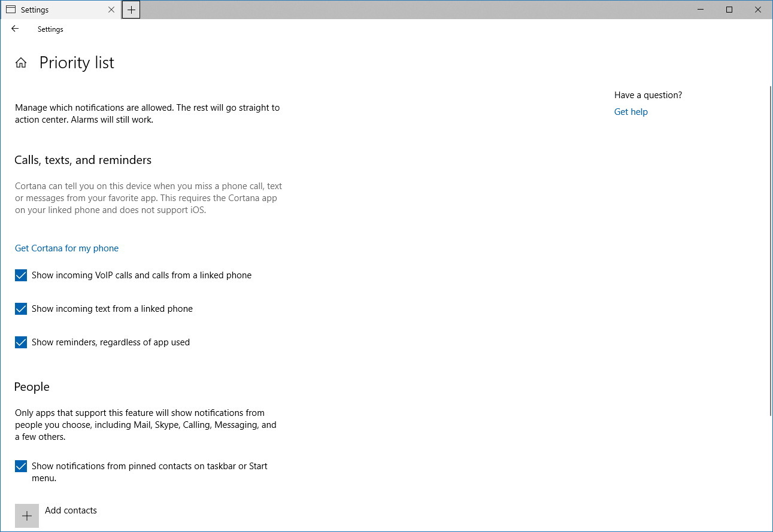The height and width of the screenshot is (532, 773).
Task: Toggle notifications from pinned contacts checkbox
Action: coord(21,466)
